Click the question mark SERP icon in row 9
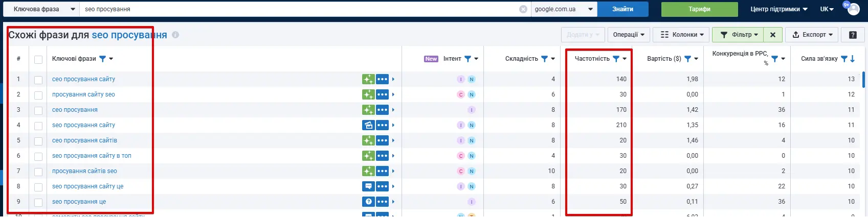Screen dimensions: 868x218 (368, 202)
